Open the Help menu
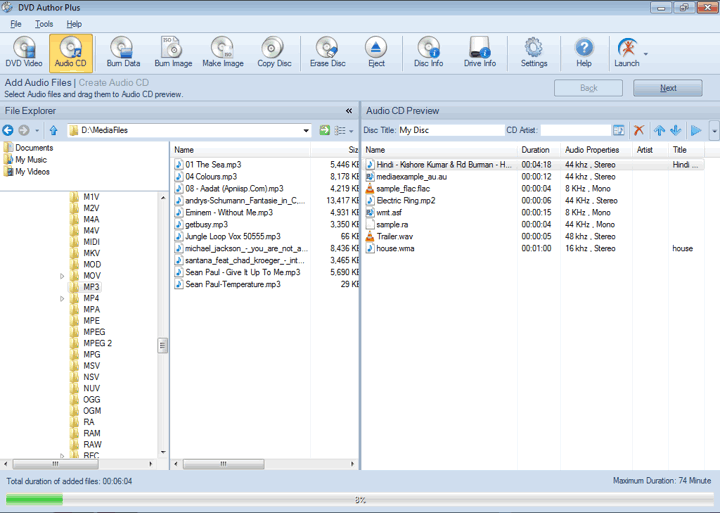The image size is (720, 513). (74, 24)
